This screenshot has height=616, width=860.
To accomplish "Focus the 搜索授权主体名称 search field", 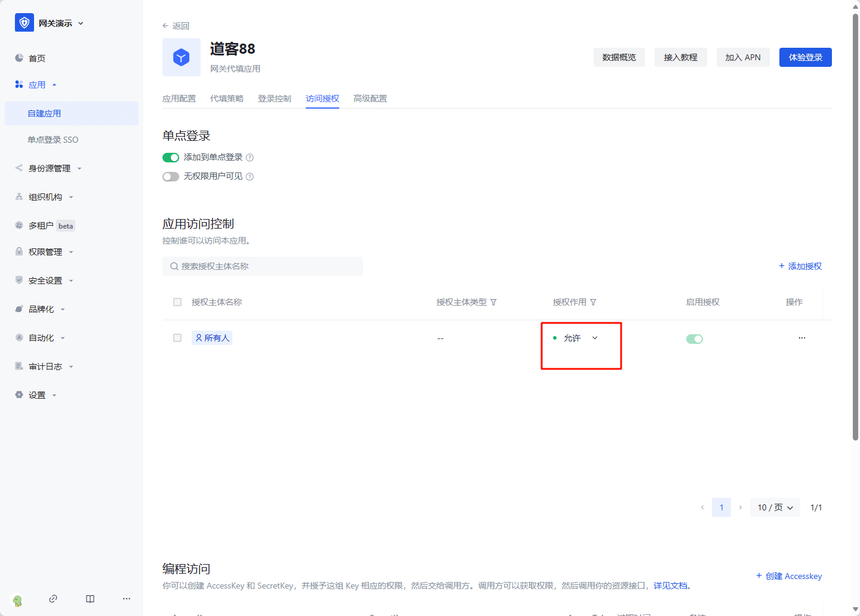I will [x=263, y=266].
